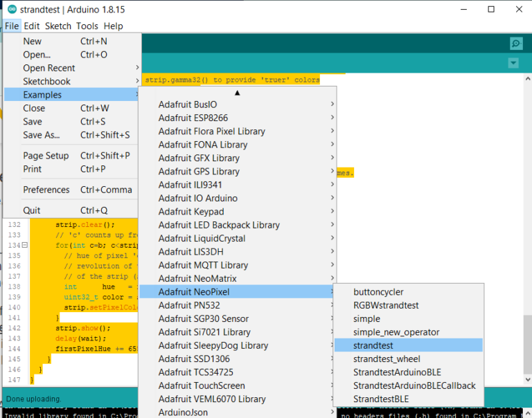
Task: Load the simple_new_operator example
Action: click(x=409, y=332)
